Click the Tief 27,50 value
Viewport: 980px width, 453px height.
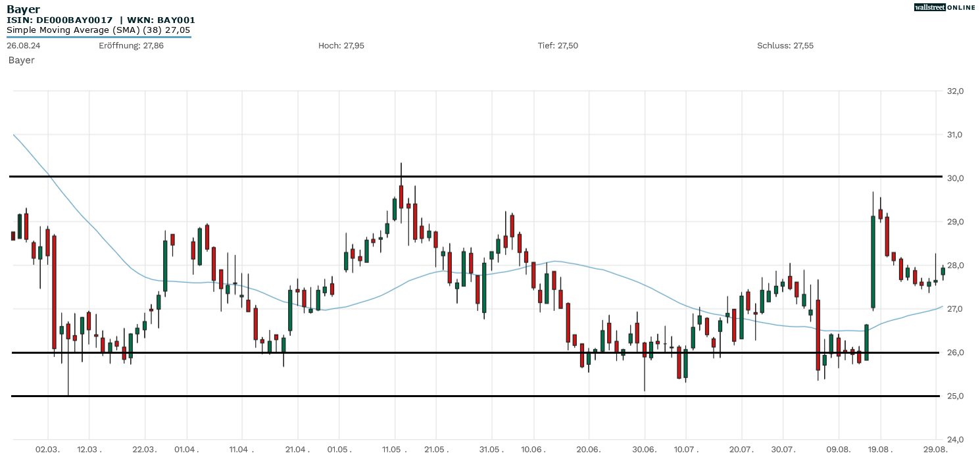pyautogui.click(x=558, y=45)
